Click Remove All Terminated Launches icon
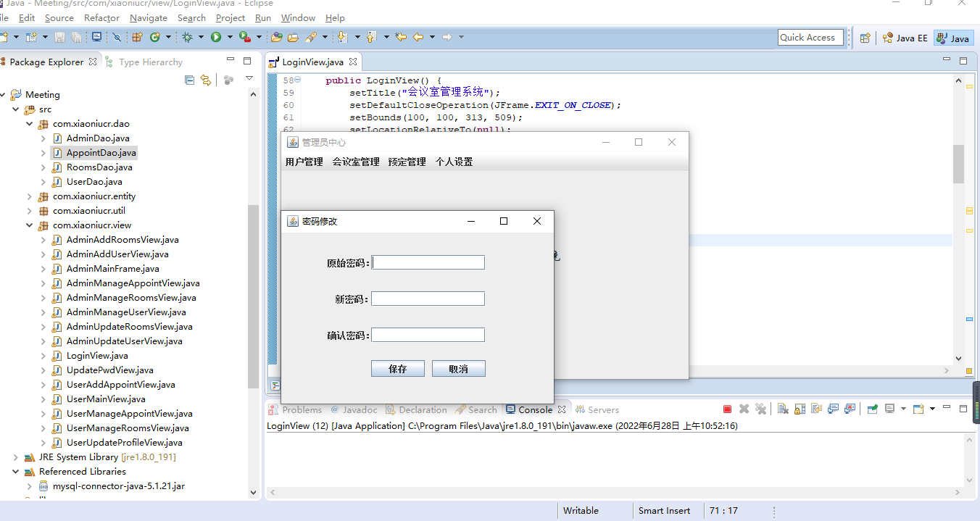This screenshot has width=980, height=521. click(x=760, y=409)
